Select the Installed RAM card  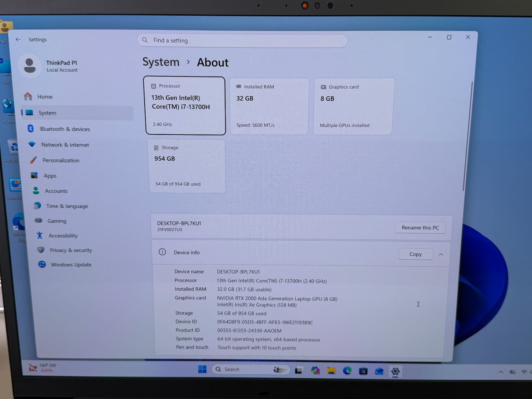pyautogui.click(x=269, y=106)
